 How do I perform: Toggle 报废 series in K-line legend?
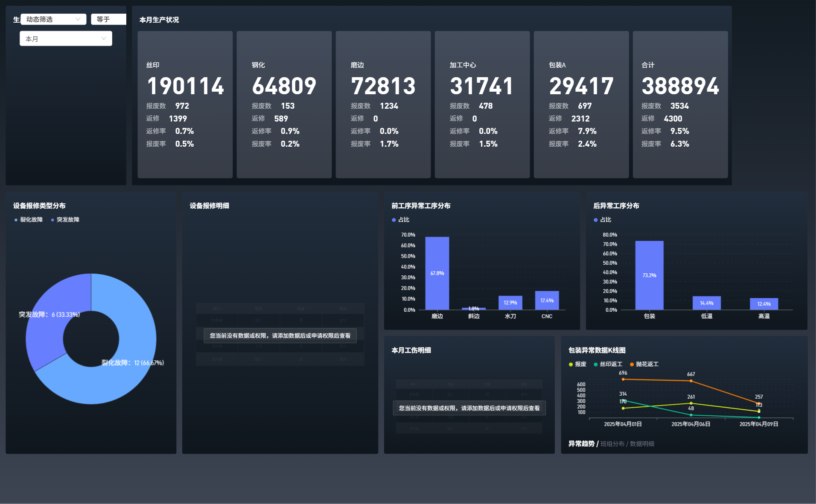coord(578,364)
